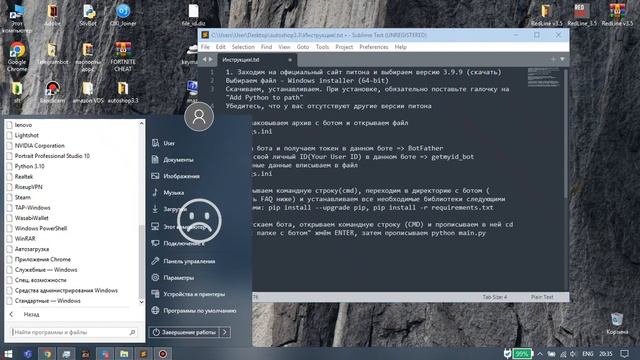This screenshot has width=640, height=360.
Task: Open Документы from Start menu
Action: pos(173,160)
